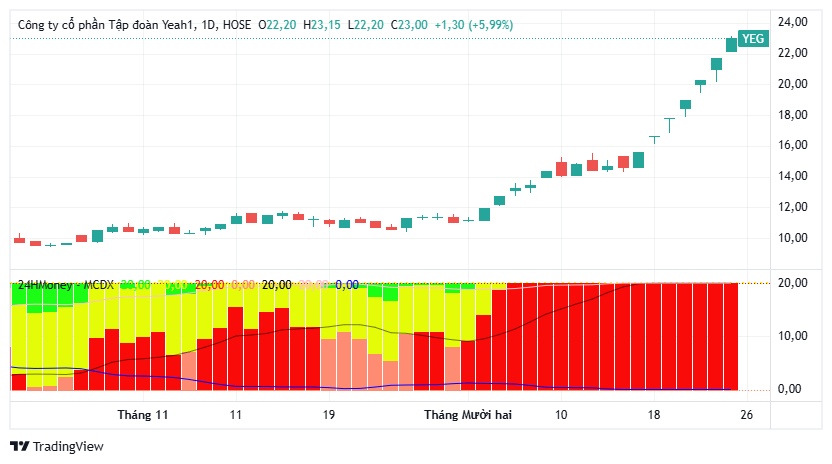The width and height of the screenshot is (832, 464).
Task: Click the 20,00 label on MCDX scale
Action: point(793,283)
